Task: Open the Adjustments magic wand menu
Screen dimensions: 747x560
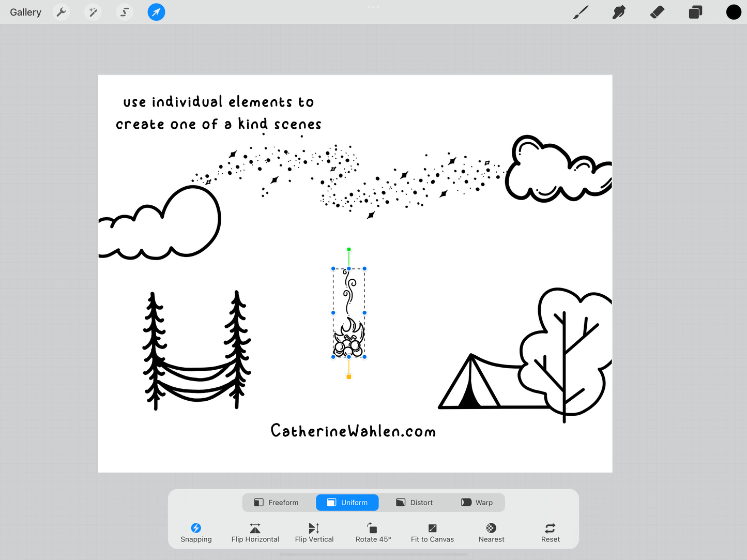Action: tap(93, 12)
